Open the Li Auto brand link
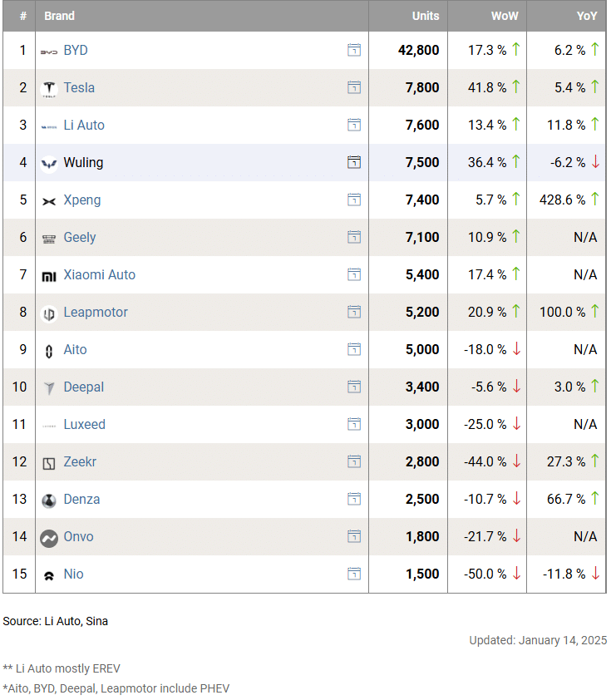The width and height of the screenshot is (611, 700). tap(84, 126)
